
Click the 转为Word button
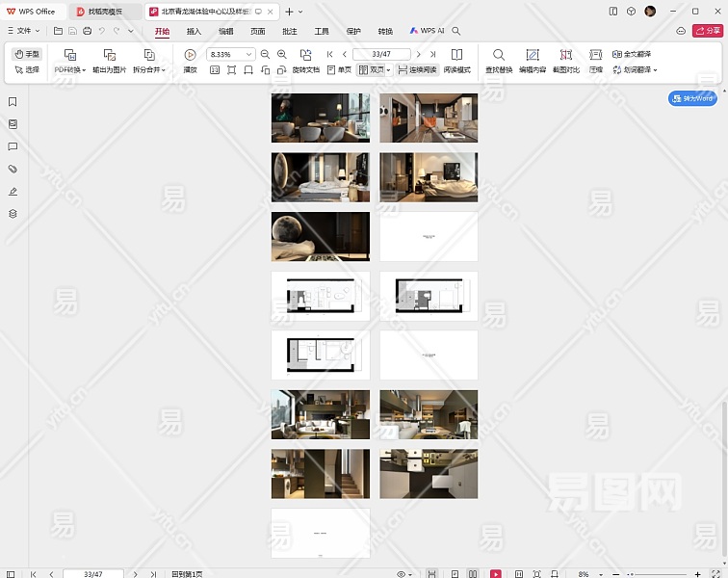(692, 98)
